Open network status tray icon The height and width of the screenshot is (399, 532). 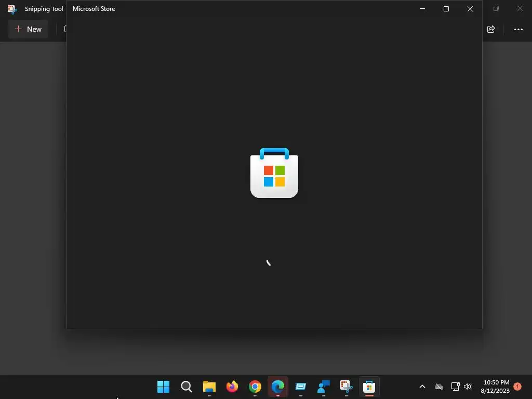455,387
